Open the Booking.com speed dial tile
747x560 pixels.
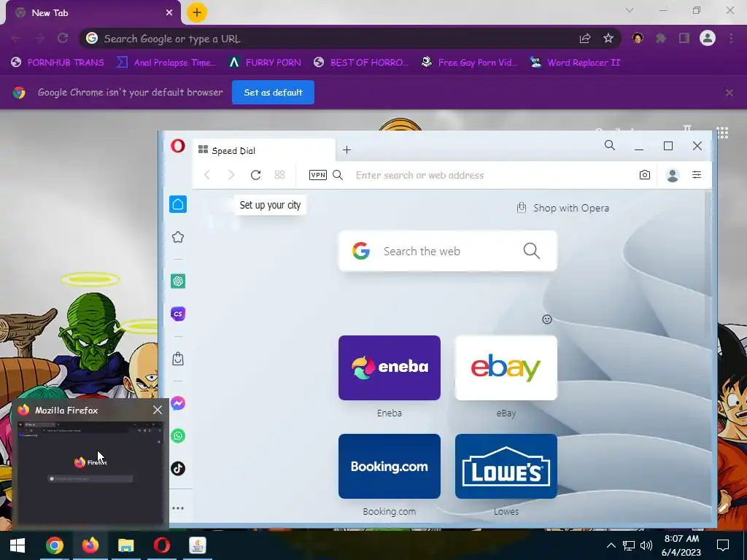pos(390,466)
